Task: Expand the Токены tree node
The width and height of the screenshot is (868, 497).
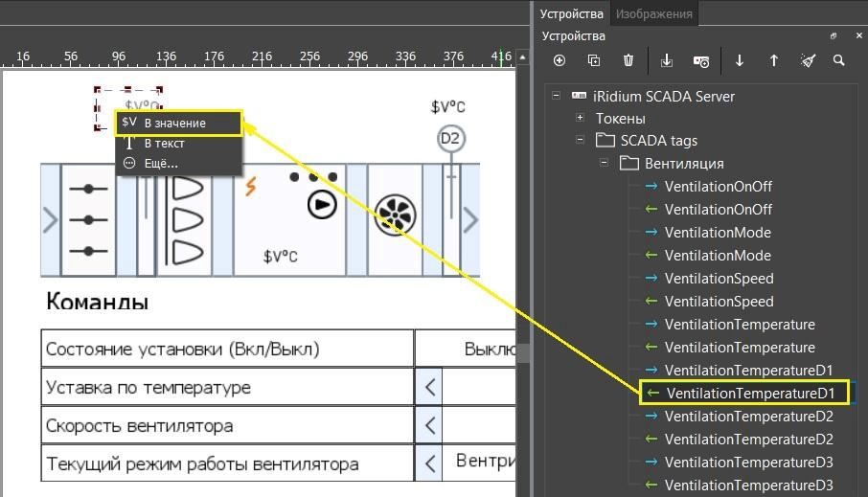Action: [580, 118]
